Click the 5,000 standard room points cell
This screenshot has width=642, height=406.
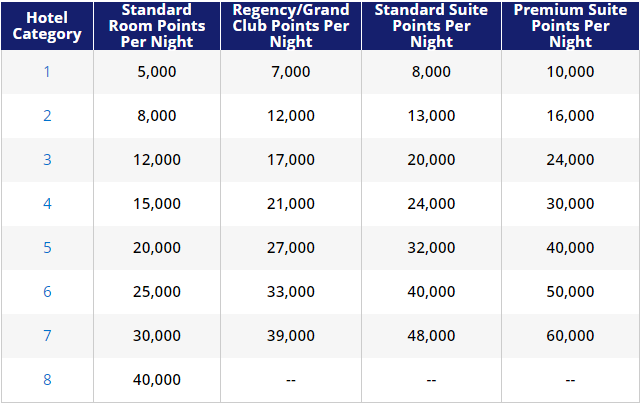click(157, 72)
